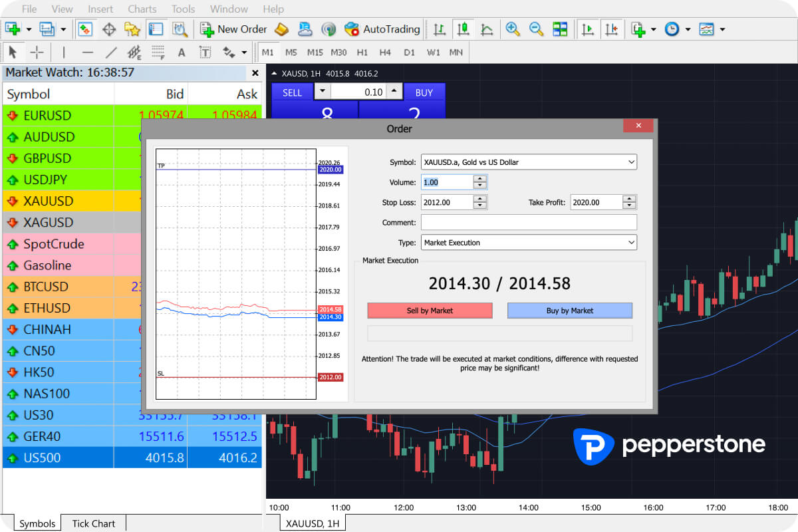Select the Text 'A' tool
The height and width of the screenshot is (532, 798).
coord(182,53)
